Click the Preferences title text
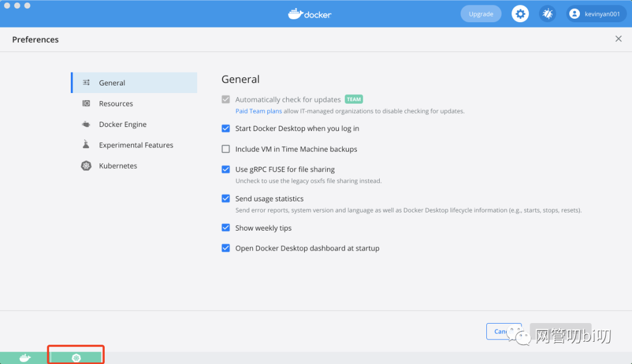 [x=36, y=40]
